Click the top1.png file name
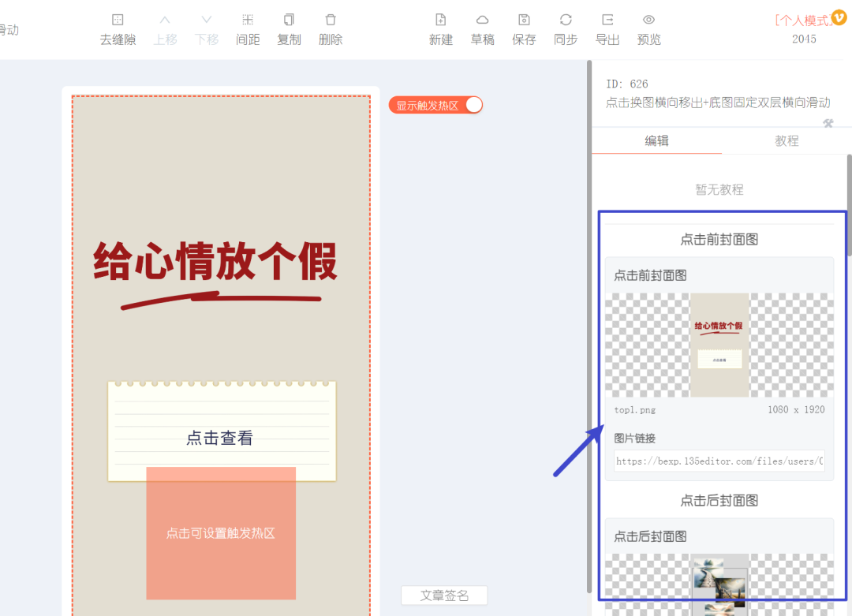852x616 pixels. click(x=634, y=410)
